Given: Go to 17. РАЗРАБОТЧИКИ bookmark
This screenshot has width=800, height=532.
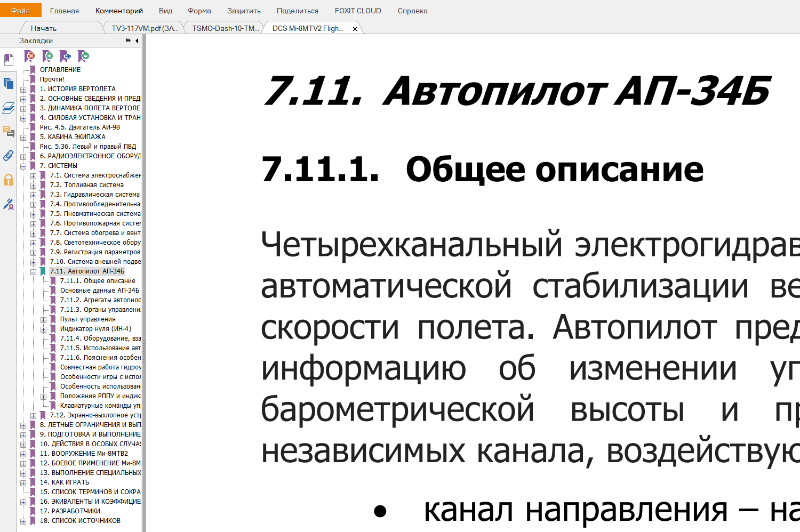Looking at the screenshot, I should (70, 511).
